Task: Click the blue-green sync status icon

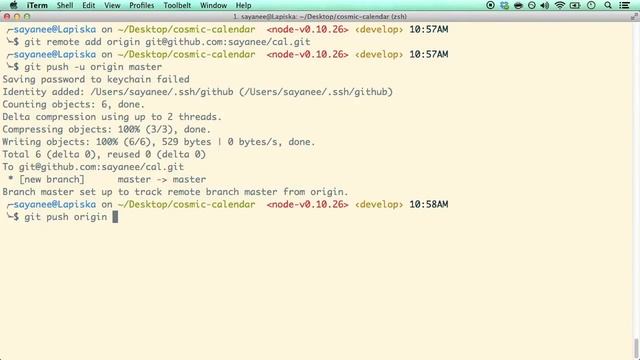Action: [x=504, y=5]
